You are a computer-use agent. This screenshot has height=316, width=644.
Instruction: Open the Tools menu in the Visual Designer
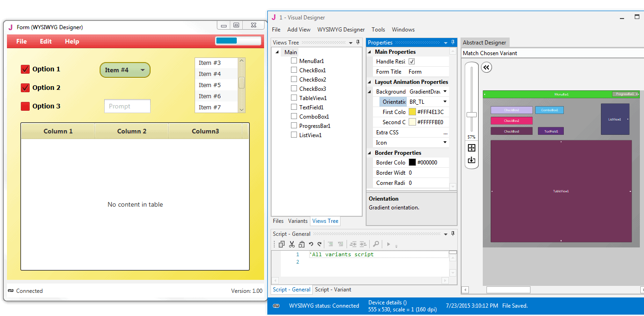[378, 30]
